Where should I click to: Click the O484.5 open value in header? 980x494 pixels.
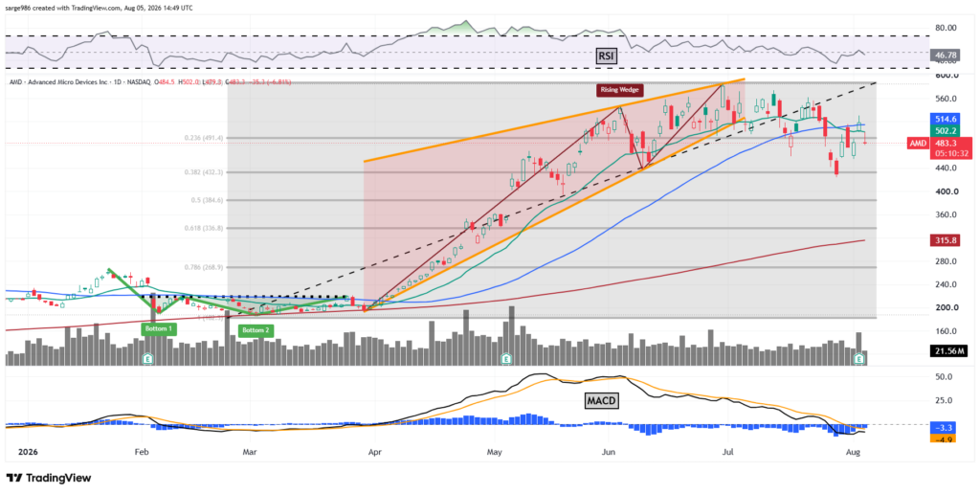pos(167,82)
